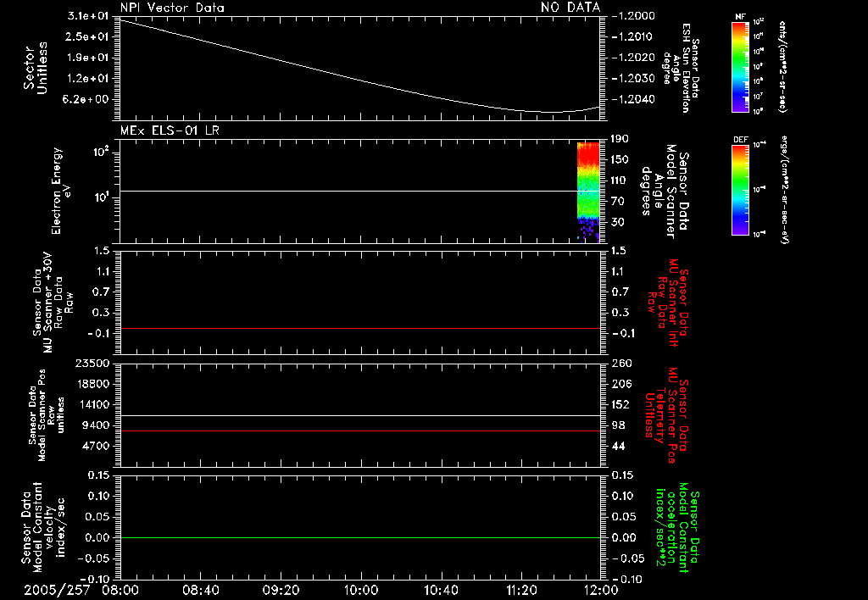Click the 3.1e+01 Sector axis tick value
The width and height of the screenshot is (868, 600).
88,15
